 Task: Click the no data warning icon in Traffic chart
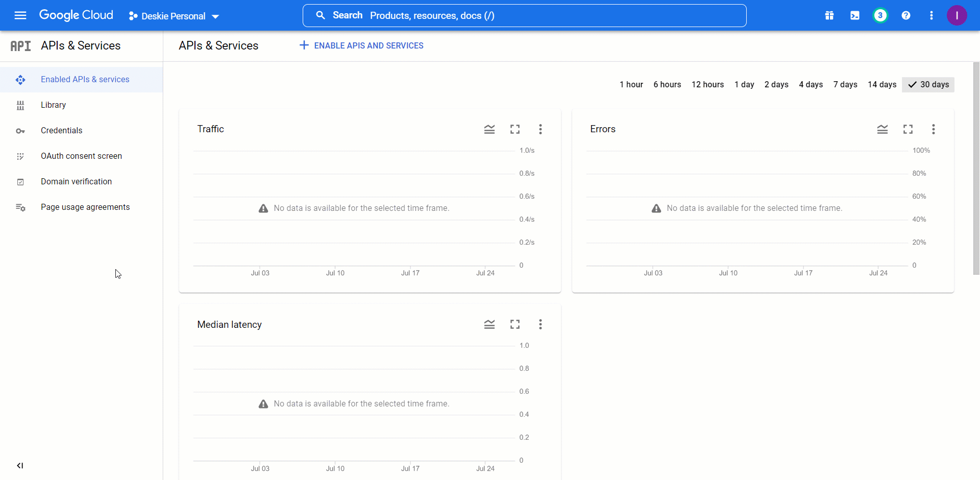tap(263, 208)
